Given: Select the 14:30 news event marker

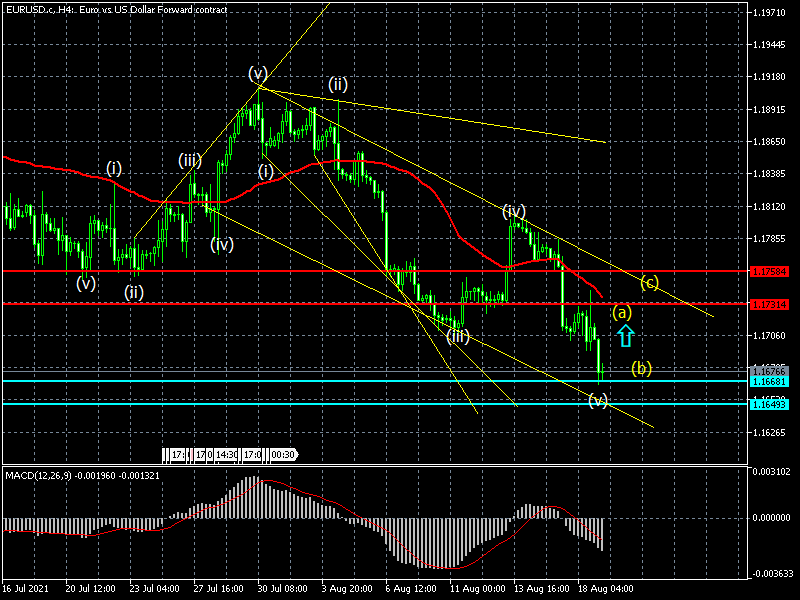Looking at the screenshot, I should point(226,454).
